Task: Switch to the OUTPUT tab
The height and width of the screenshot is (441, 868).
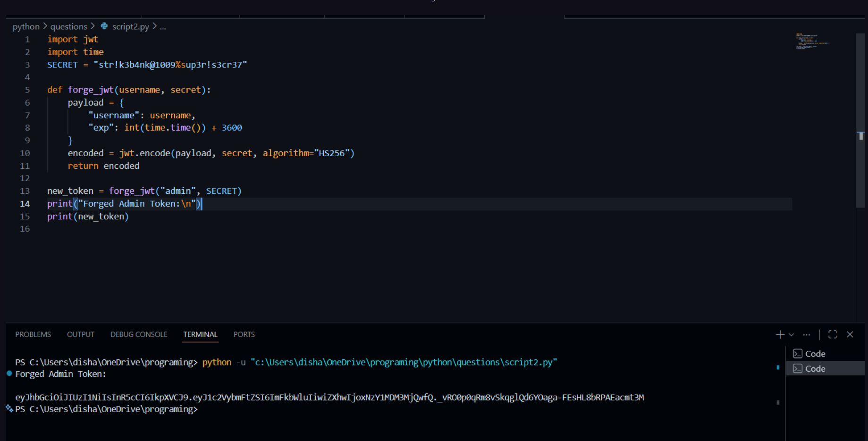Action: (x=81, y=334)
